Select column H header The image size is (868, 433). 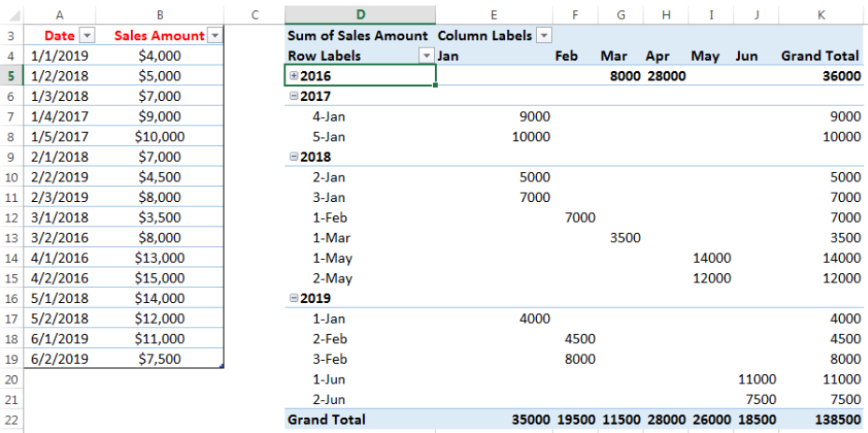666,15
